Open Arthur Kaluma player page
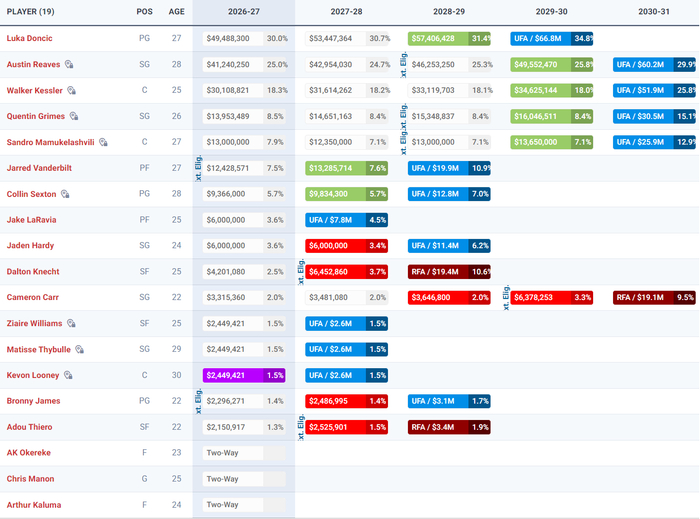Viewport: 700px width, 519px height. click(x=33, y=505)
